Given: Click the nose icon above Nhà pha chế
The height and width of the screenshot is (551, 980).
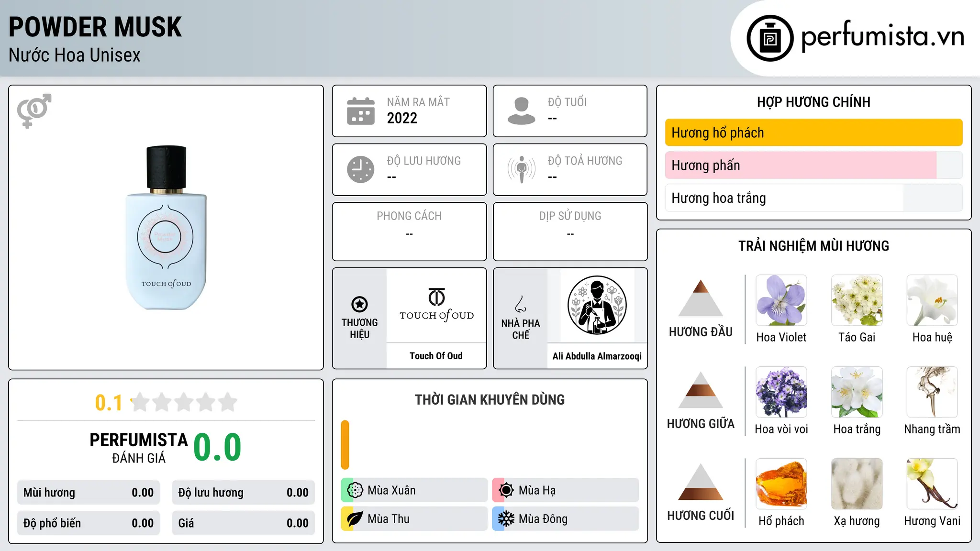Looking at the screenshot, I should (x=521, y=304).
